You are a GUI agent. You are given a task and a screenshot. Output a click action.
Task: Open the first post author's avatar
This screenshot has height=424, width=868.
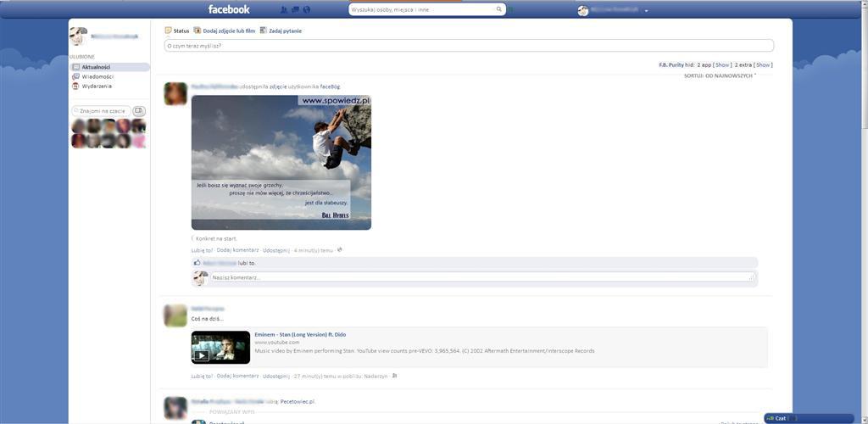click(175, 93)
